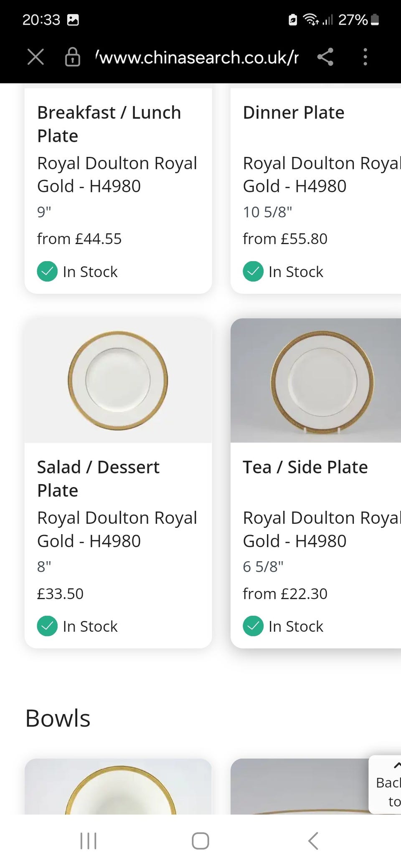Tap the share icon in browser bar

(325, 57)
